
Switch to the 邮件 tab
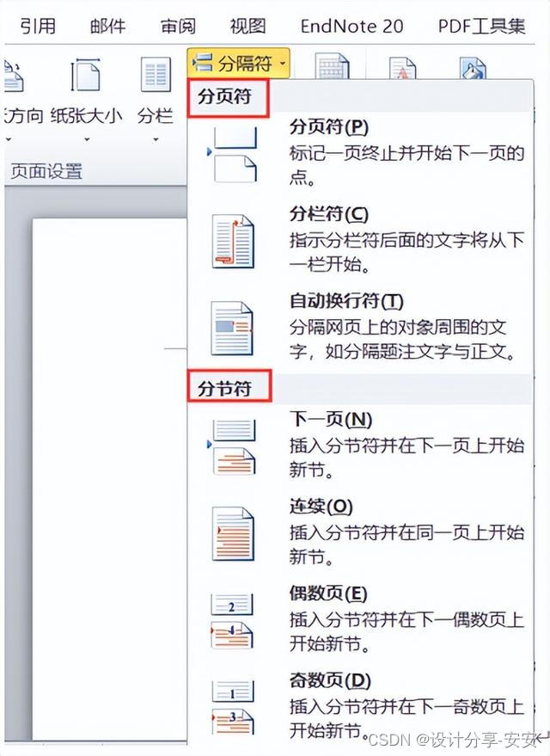tap(108, 26)
